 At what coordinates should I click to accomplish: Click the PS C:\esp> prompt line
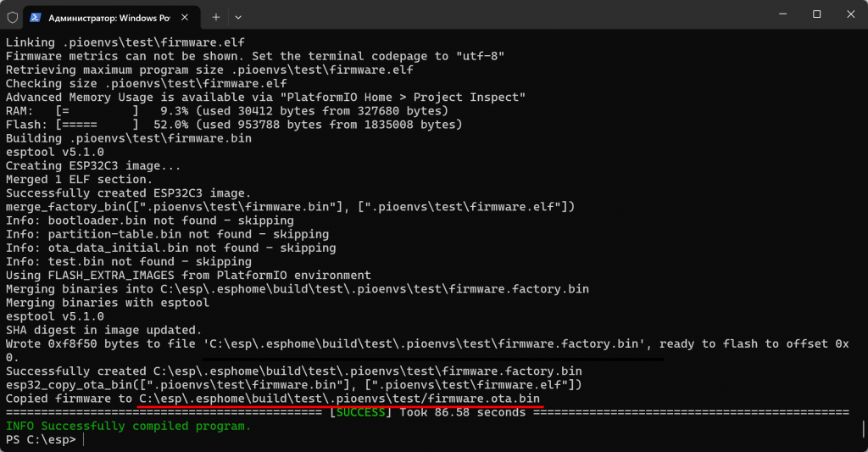(x=41, y=439)
